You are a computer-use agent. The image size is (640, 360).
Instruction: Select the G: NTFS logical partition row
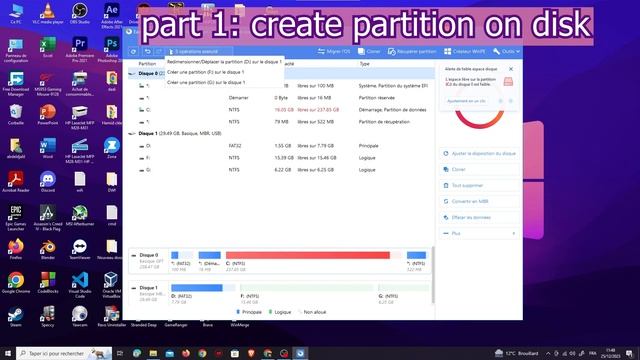pos(281,170)
